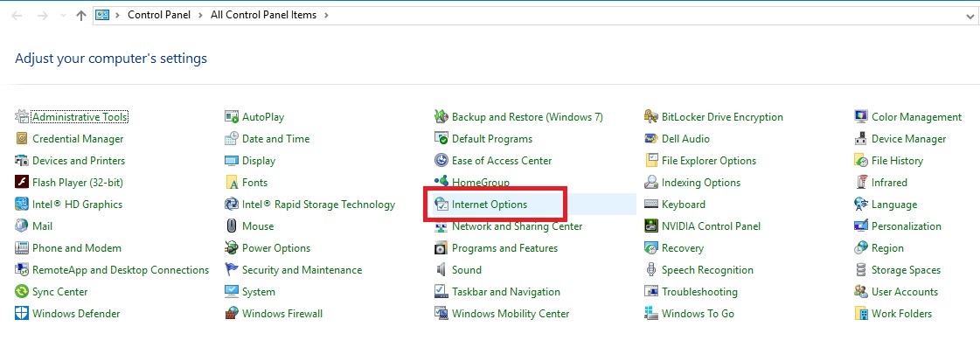980x354 pixels.
Task: Go up one folder level arrow
Action: 81,16
